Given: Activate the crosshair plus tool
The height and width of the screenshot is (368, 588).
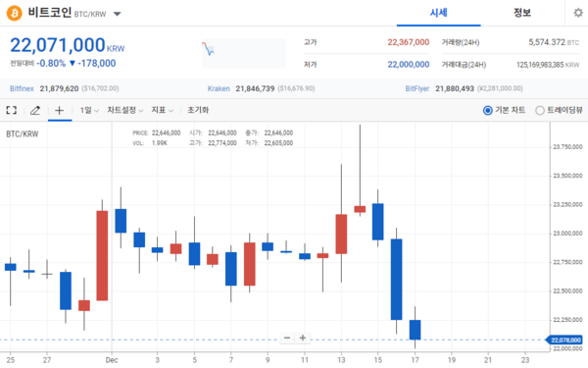Looking at the screenshot, I should tap(59, 110).
